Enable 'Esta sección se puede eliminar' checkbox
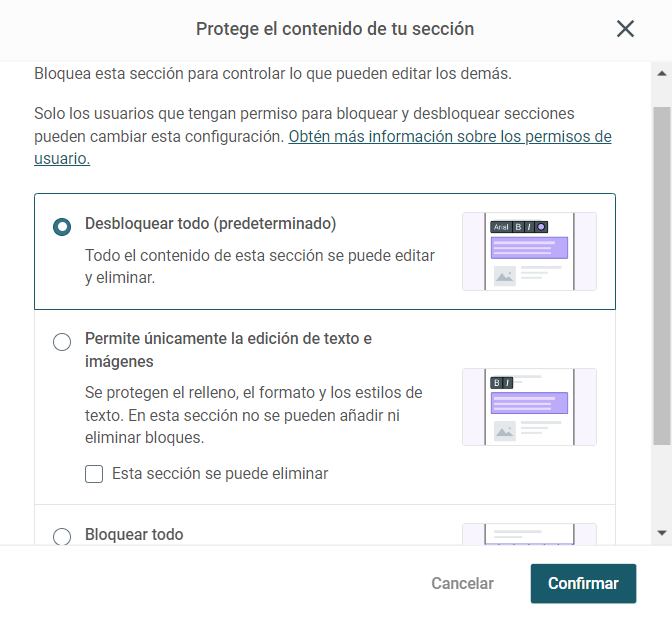Screen dimensions: 672x620 (94, 474)
